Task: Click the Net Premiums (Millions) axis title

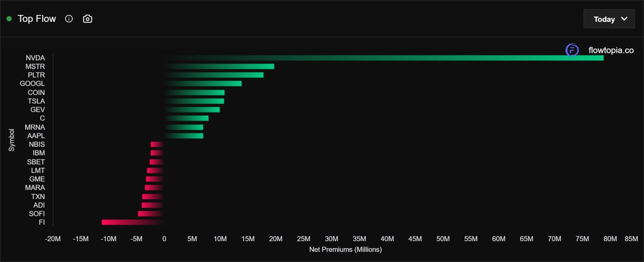Action: pyautogui.click(x=345, y=249)
